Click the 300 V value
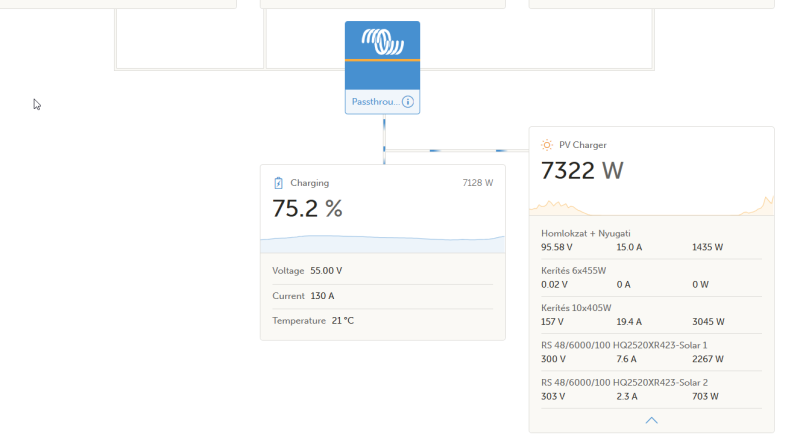 (553, 359)
